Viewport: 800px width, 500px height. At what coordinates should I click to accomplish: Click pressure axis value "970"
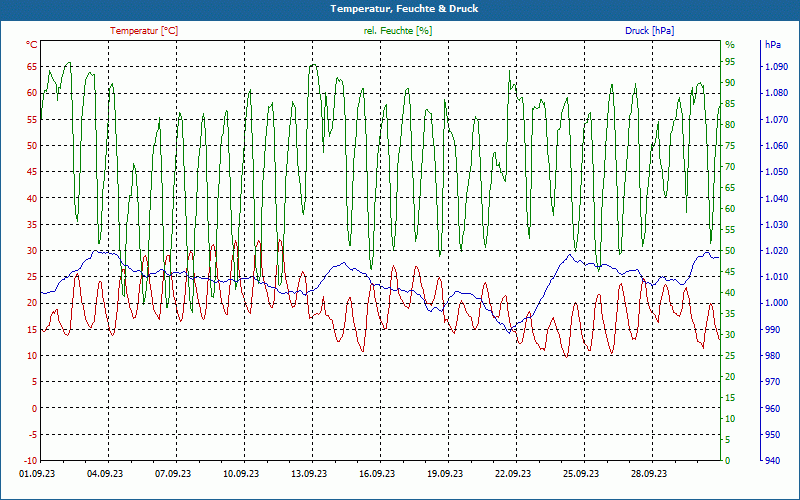tap(773, 382)
